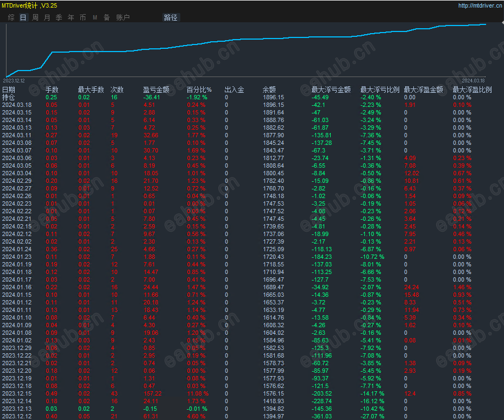Click the 最大浮盈比例 column header
Viewport: 504px width, 420px height.
[472, 90]
